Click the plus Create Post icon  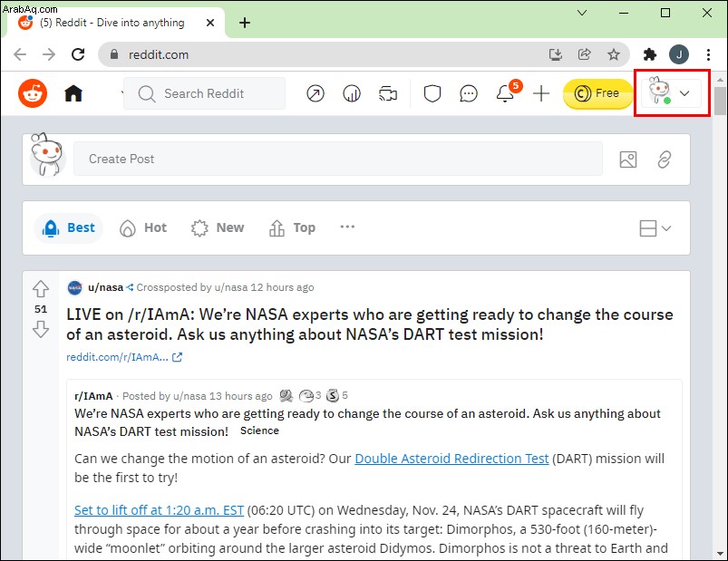click(x=541, y=93)
